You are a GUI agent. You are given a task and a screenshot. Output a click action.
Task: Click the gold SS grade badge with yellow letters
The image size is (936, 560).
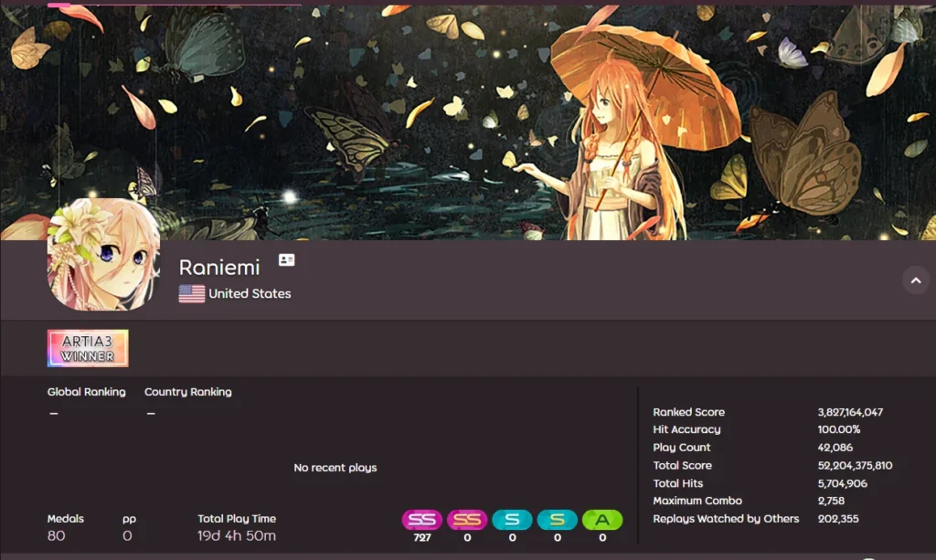467,520
